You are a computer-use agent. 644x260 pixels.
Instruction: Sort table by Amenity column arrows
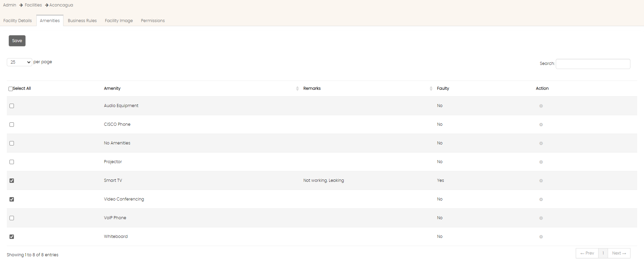click(x=297, y=88)
